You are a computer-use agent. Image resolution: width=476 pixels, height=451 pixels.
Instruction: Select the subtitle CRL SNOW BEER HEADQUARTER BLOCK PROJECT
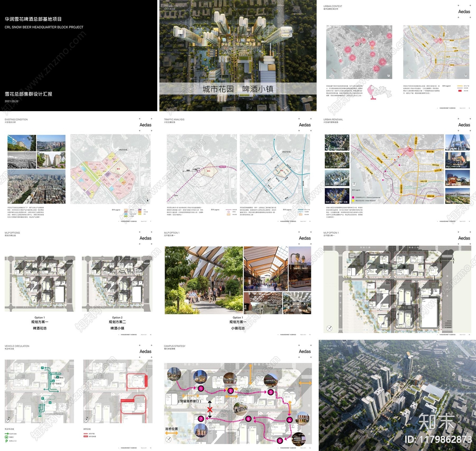[x=44, y=27]
